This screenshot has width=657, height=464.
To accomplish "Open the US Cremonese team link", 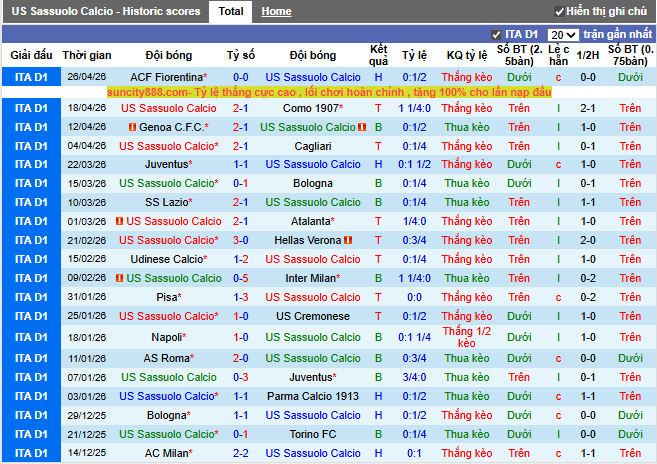I will click(313, 316).
